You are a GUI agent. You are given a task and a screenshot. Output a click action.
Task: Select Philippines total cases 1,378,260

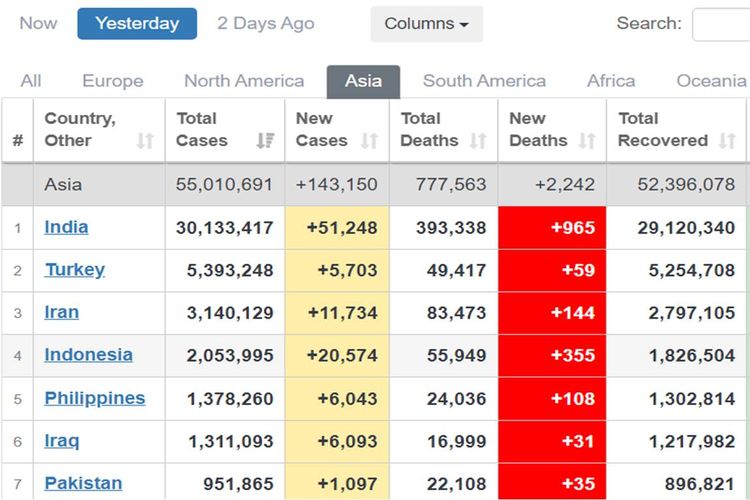click(230, 399)
